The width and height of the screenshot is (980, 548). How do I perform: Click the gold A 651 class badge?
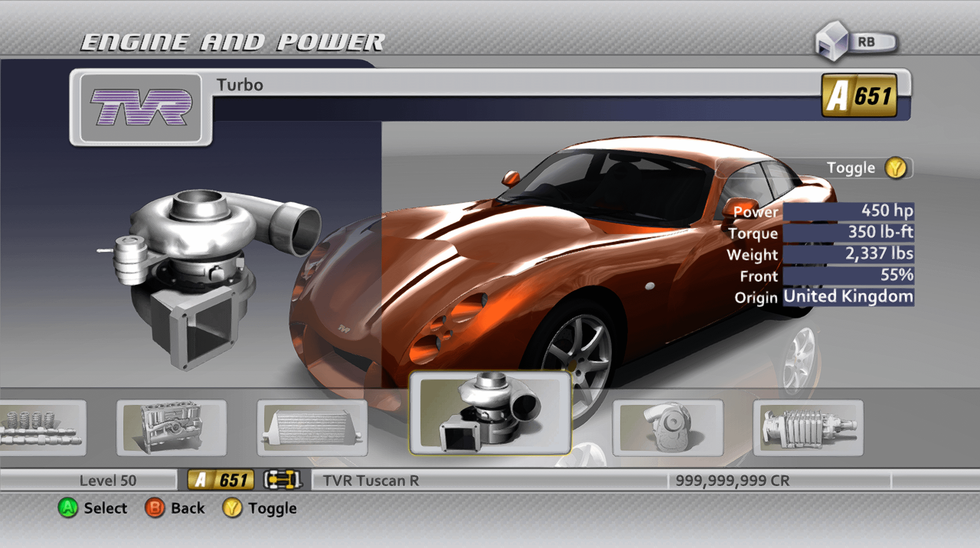[860, 96]
